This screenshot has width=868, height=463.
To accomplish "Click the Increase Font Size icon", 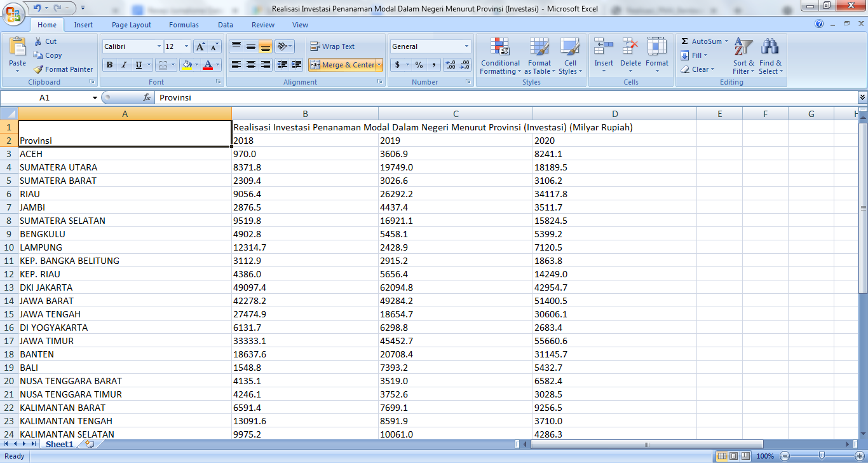I will [200, 46].
